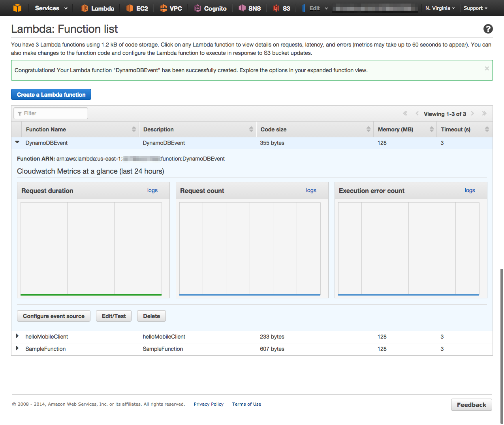Image resolution: width=504 pixels, height=425 pixels.
Task: Expand the helloMobileClient function row
Action: pyautogui.click(x=17, y=336)
